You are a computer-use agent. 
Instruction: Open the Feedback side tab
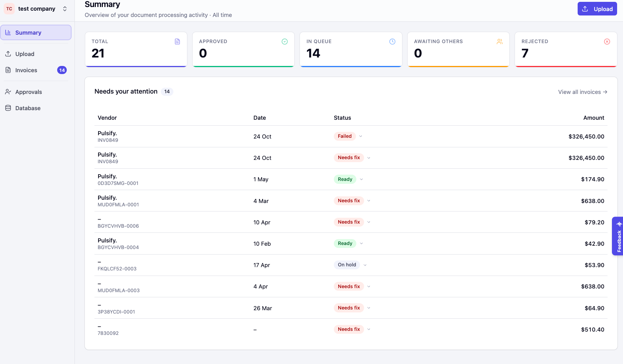click(618, 236)
